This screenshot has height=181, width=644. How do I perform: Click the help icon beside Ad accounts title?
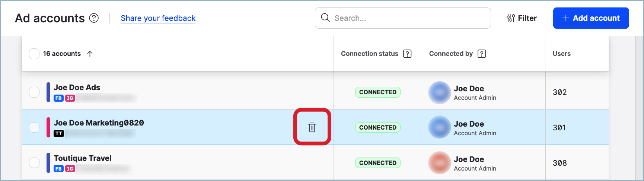[x=94, y=18]
